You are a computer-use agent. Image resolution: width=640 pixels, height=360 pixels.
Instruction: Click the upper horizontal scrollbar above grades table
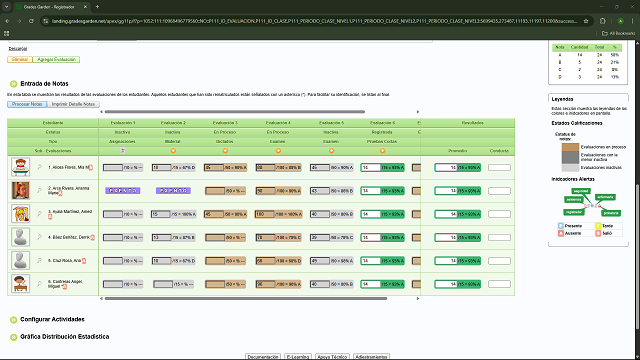pyautogui.click(x=235, y=111)
